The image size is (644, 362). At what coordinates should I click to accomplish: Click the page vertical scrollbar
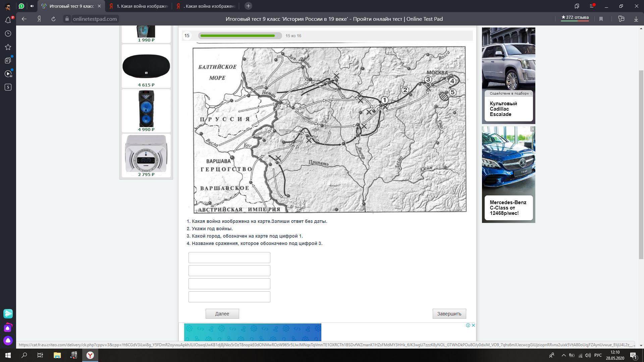[x=641, y=164]
